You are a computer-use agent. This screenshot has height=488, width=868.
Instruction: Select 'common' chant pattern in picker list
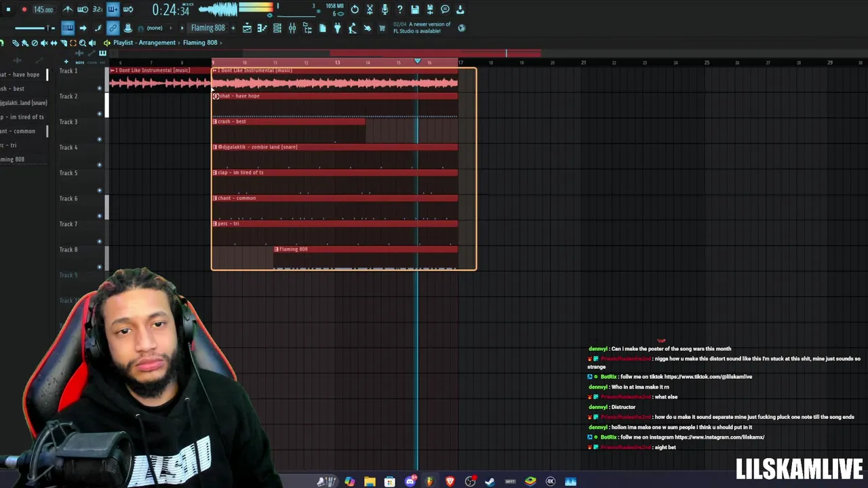22,131
